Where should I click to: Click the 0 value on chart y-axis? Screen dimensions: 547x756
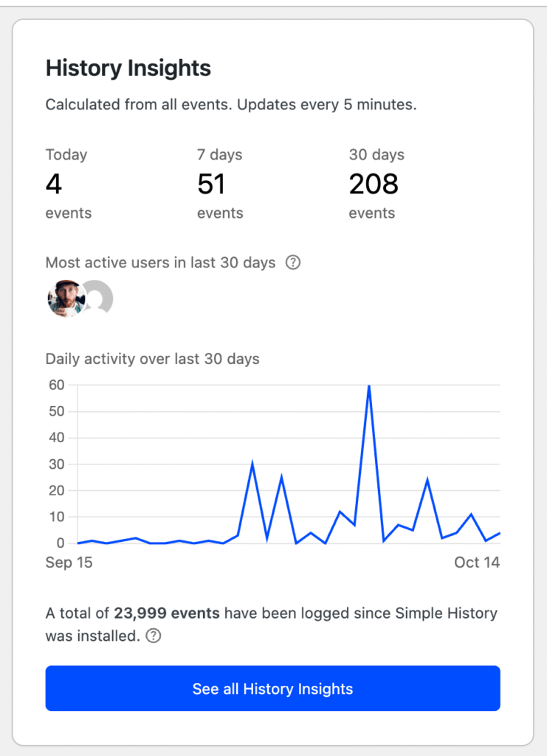coord(61,543)
